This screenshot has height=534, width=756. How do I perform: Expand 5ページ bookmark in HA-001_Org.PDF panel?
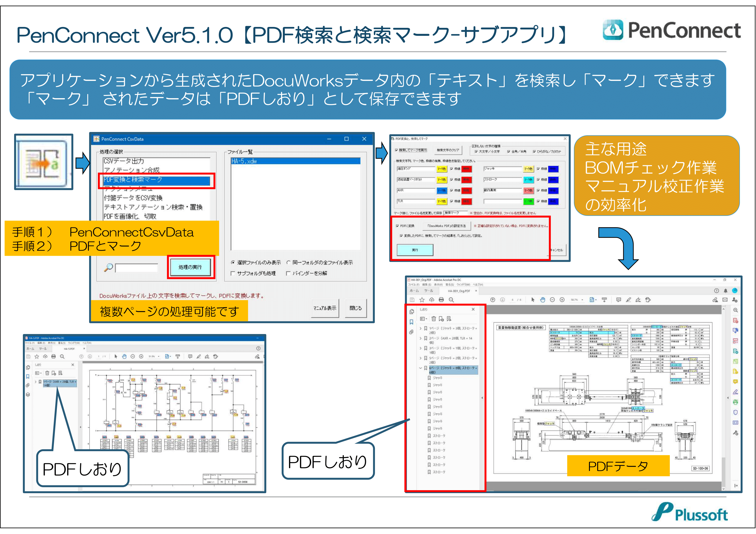click(420, 358)
